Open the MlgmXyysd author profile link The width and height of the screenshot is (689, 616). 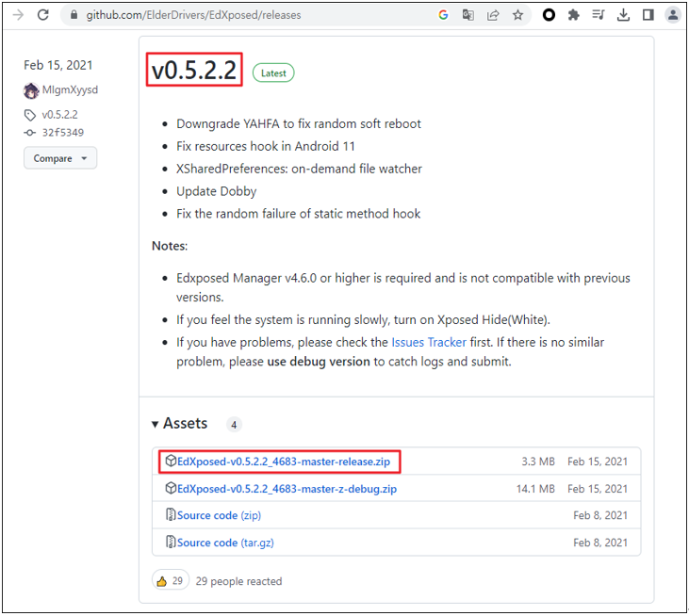pyautogui.click(x=70, y=90)
